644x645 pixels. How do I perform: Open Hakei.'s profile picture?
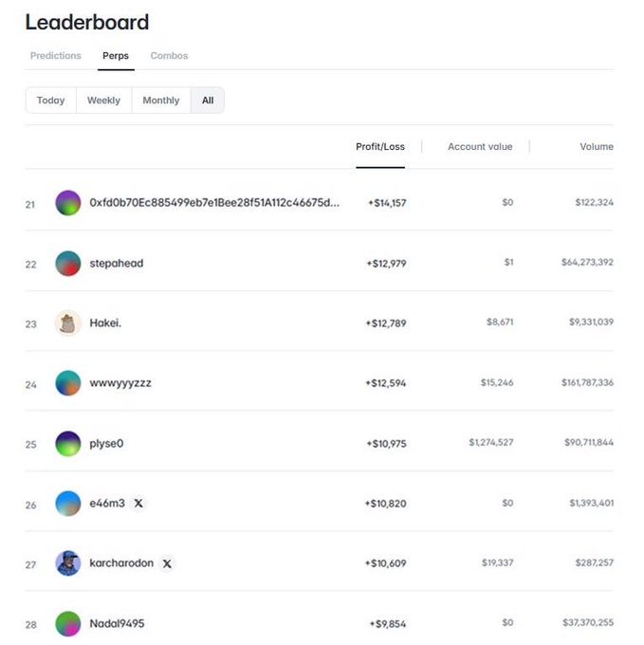(68, 322)
